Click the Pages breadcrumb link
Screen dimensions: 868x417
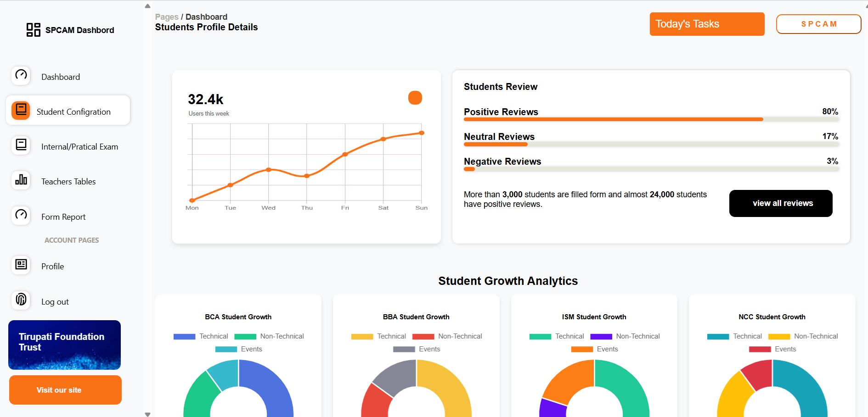click(x=167, y=17)
